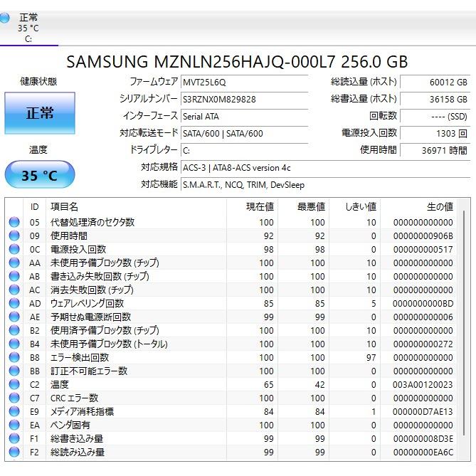Click the drive status orb beside 正常 header

[x=4, y=18]
